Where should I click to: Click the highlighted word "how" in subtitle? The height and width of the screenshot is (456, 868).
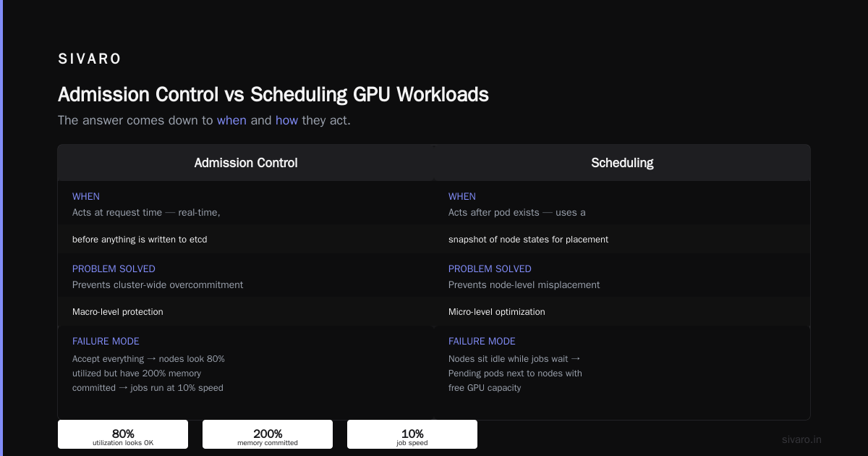tap(286, 120)
